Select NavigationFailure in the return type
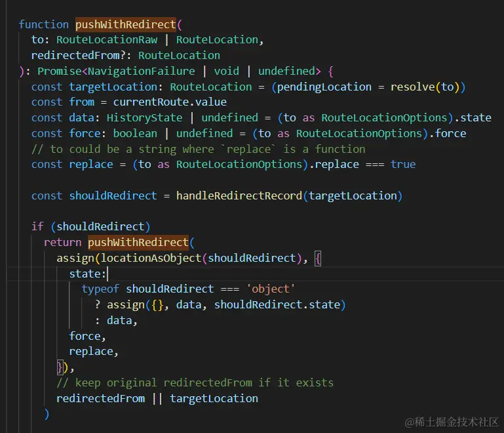This screenshot has width=504, height=433. point(142,71)
